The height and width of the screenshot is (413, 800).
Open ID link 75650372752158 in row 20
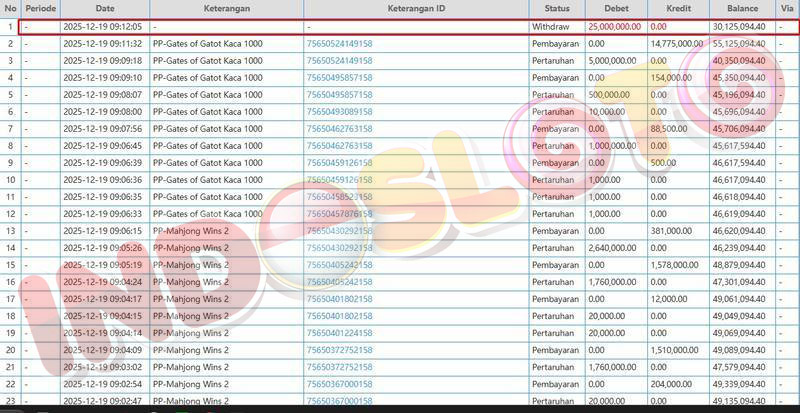pos(339,350)
